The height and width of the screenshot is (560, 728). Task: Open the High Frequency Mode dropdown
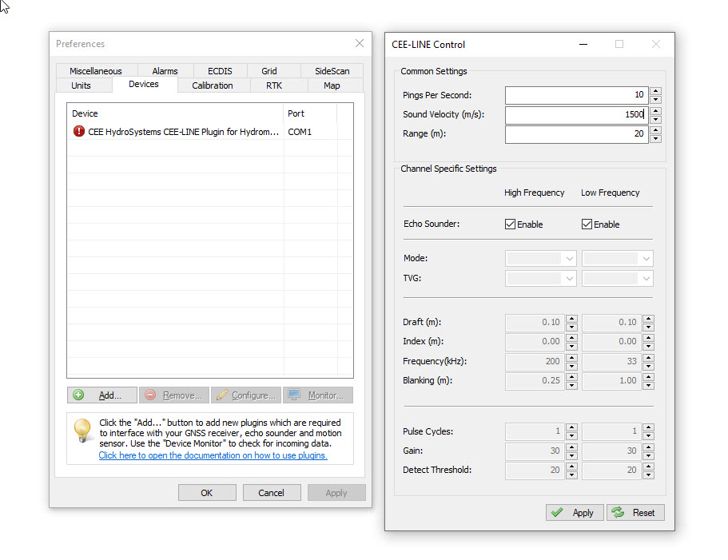(x=541, y=258)
